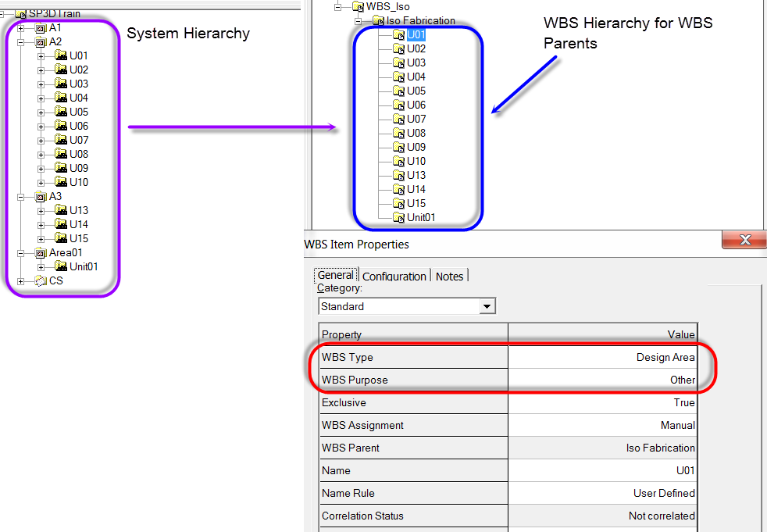Click the CS folder icon
Viewport: 767px width, 532px height.
41,281
